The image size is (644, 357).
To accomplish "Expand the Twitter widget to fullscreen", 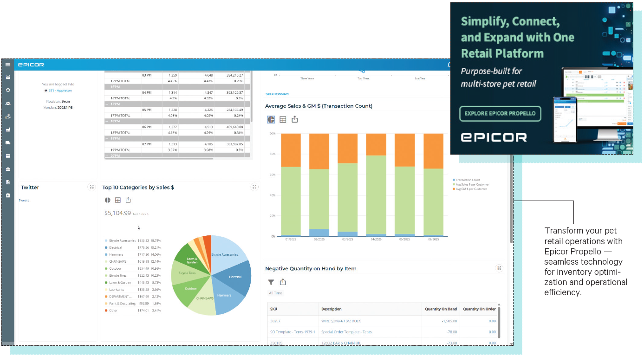I will (x=91, y=187).
